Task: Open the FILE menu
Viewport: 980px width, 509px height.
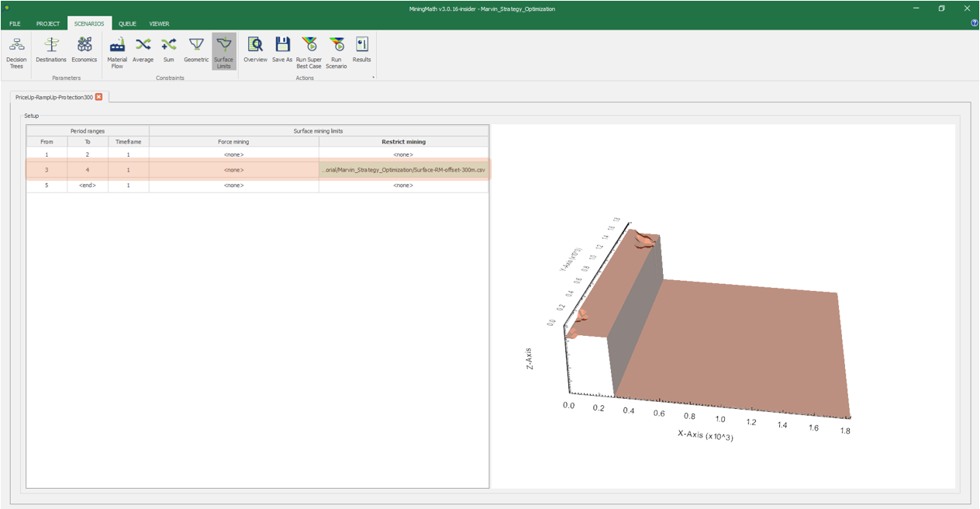Action: tap(15, 24)
